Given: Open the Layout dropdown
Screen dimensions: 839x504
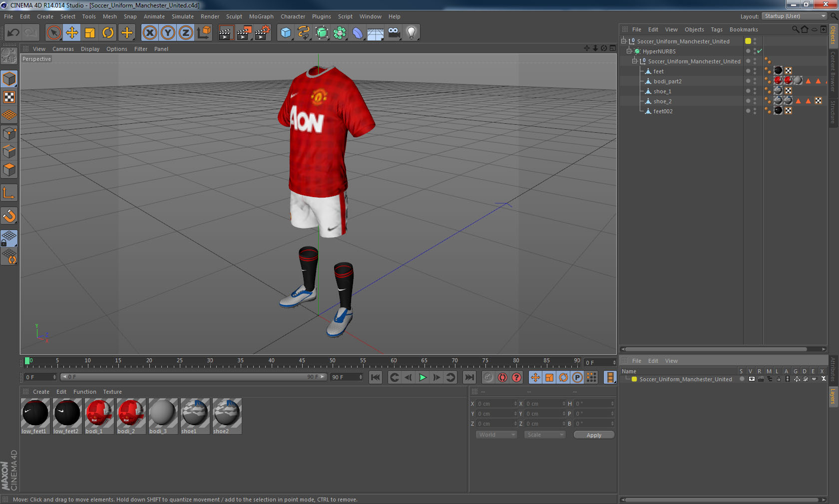Looking at the screenshot, I should click(795, 16).
